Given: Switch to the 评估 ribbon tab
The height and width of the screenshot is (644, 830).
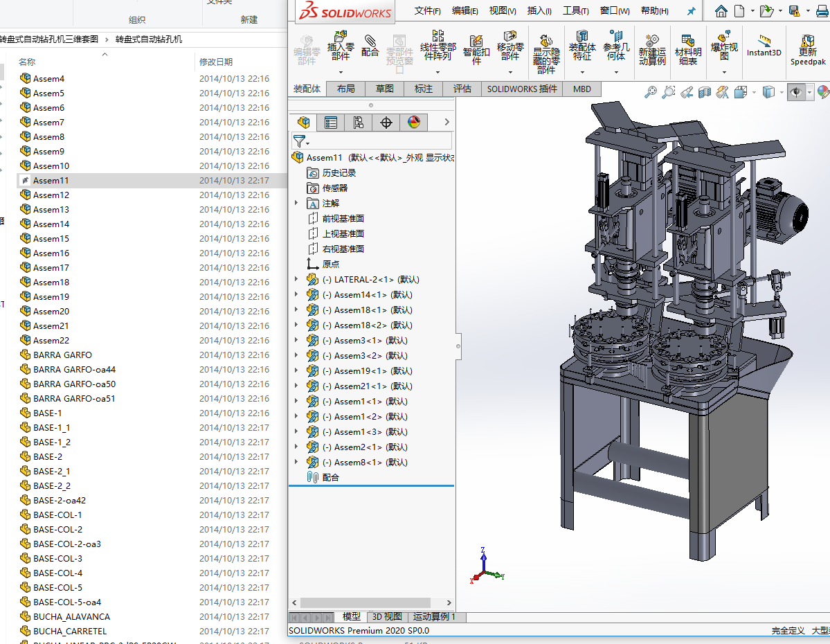Looking at the screenshot, I should point(462,89).
